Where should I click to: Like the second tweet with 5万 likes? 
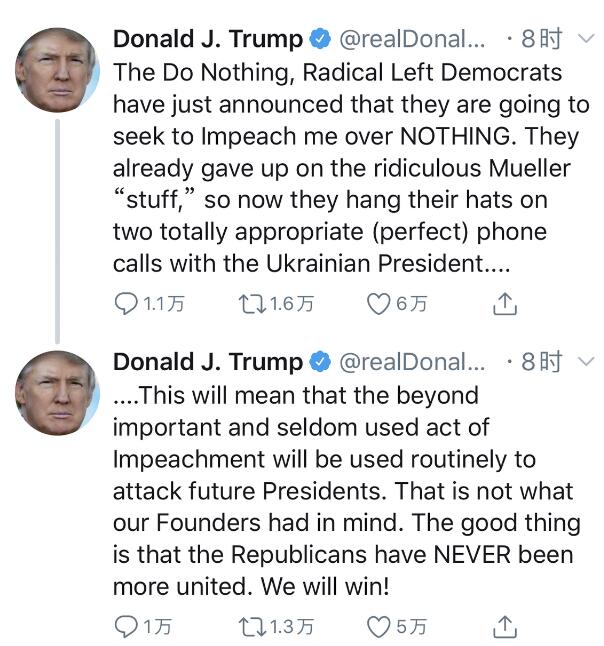pyautogui.click(x=378, y=627)
